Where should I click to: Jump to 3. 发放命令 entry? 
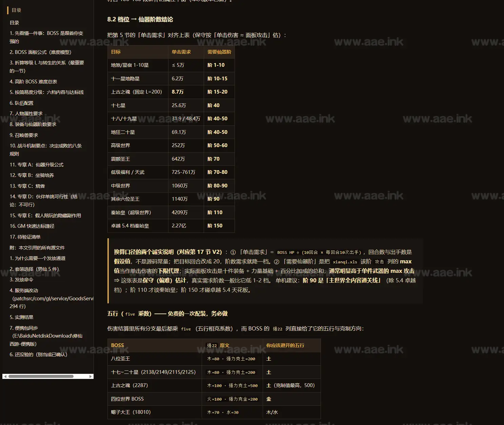point(21,280)
